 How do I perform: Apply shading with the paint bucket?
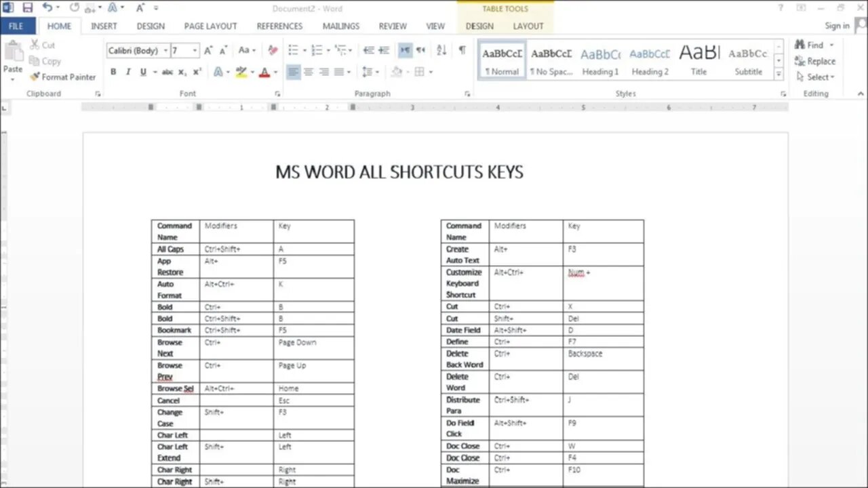coord(397,72)
